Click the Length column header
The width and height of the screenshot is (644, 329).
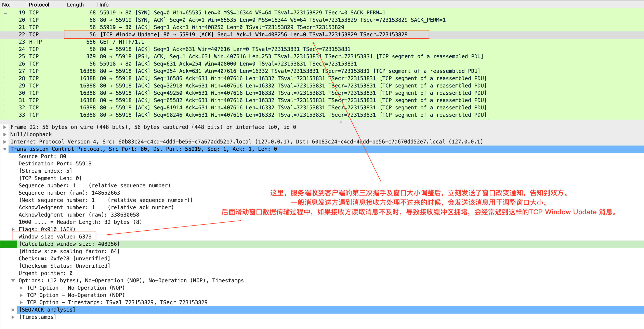tap(75, 4)
